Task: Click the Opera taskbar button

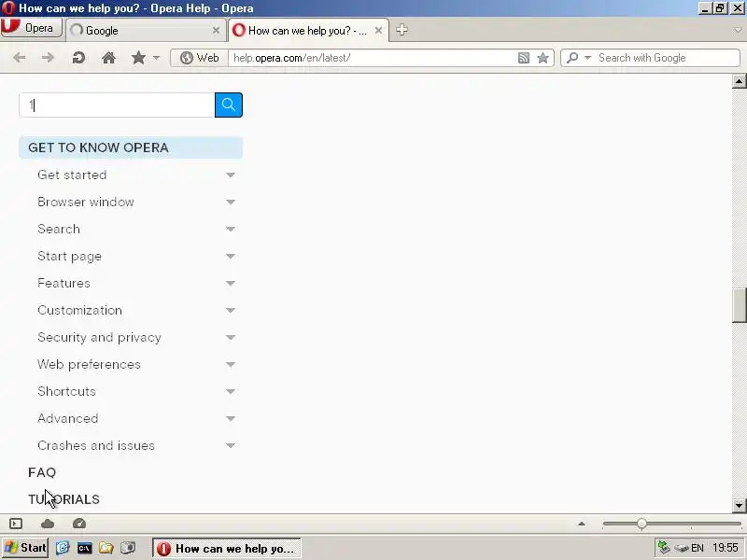Action: [x=227, y=548]
